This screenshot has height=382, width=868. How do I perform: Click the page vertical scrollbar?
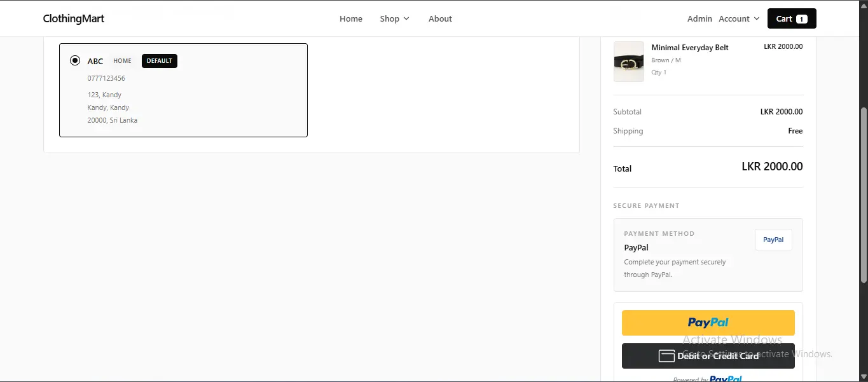(864, 195)
